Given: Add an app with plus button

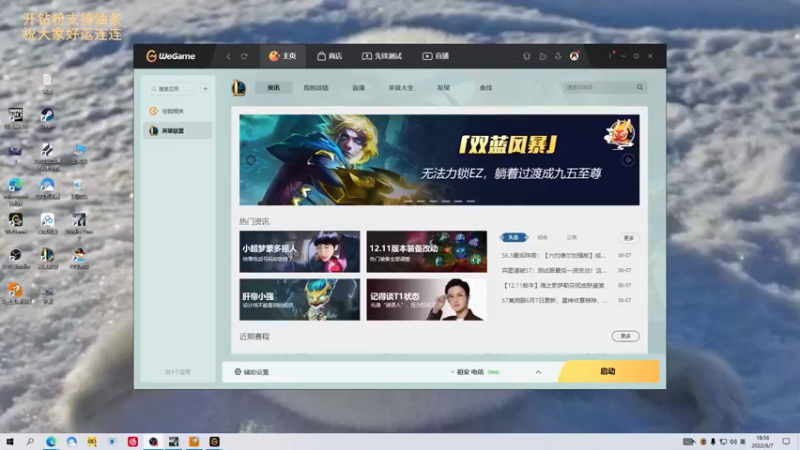Looking at the screenshot, I should [205, 89].
